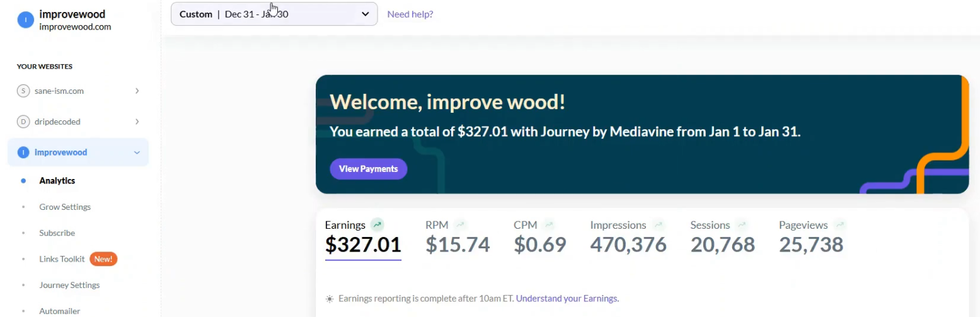This screenshot has width=980, height=317.
Task: Click the Earnings trend arrow icon
Action: 377,224
